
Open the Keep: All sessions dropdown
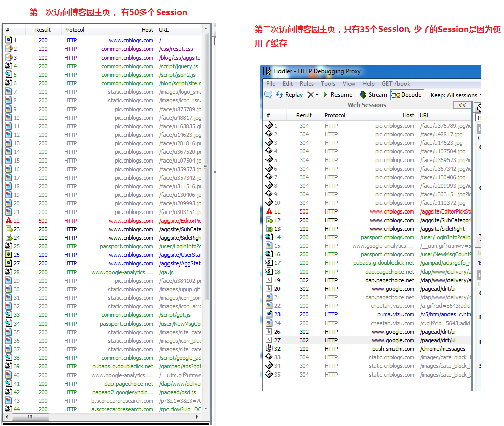pyautogui.click(x=455, y=95)
